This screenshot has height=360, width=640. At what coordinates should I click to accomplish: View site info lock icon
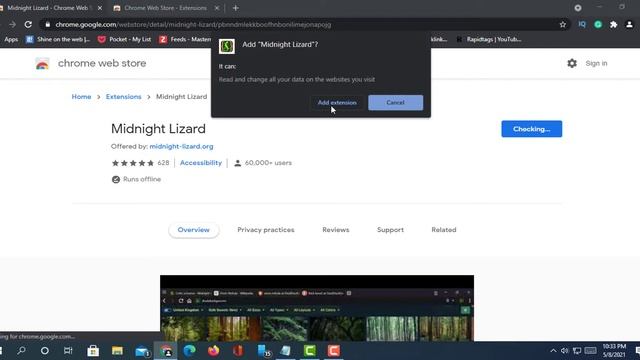(x=47, y=24)
